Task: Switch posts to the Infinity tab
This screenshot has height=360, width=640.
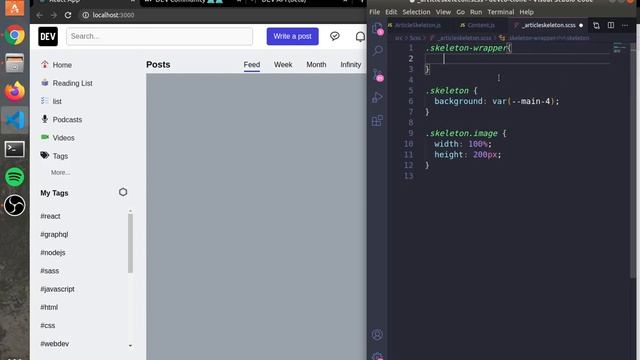Action: point(351,65)
